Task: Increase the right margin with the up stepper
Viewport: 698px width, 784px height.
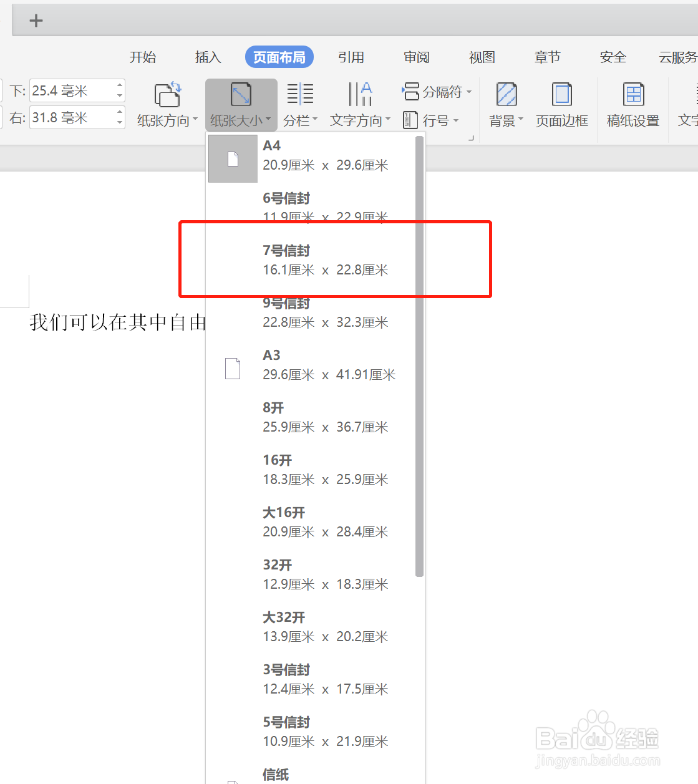Action: [120, 112]
